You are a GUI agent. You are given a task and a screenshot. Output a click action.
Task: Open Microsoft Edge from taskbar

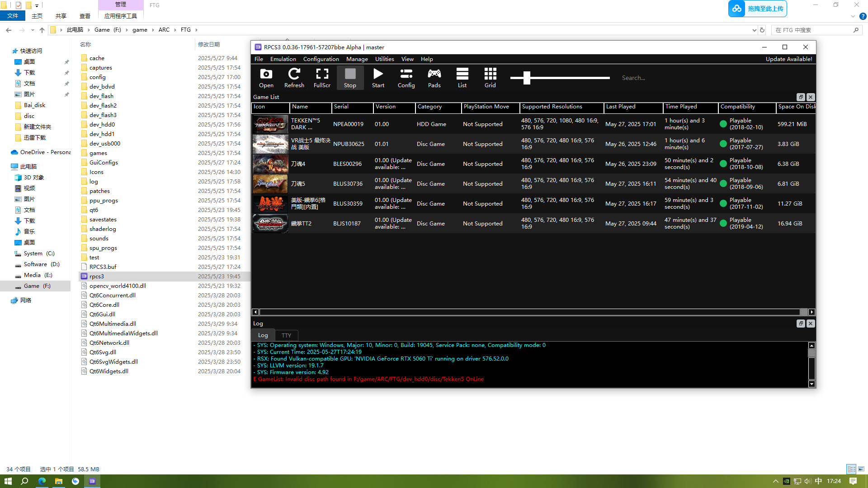click(x=42, y=481)
